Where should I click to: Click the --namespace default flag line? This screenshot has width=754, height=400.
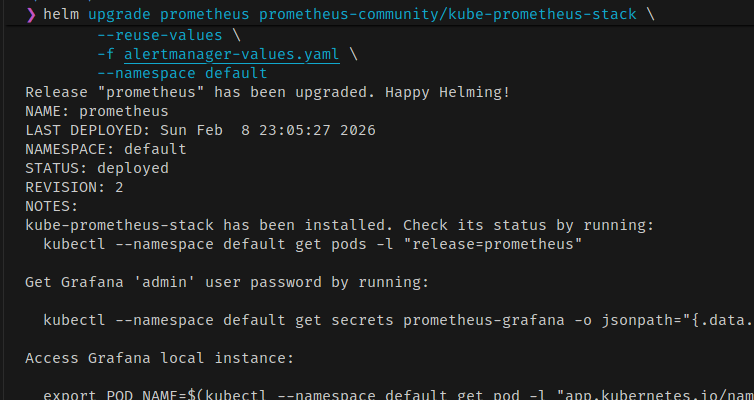coord(181,73)
